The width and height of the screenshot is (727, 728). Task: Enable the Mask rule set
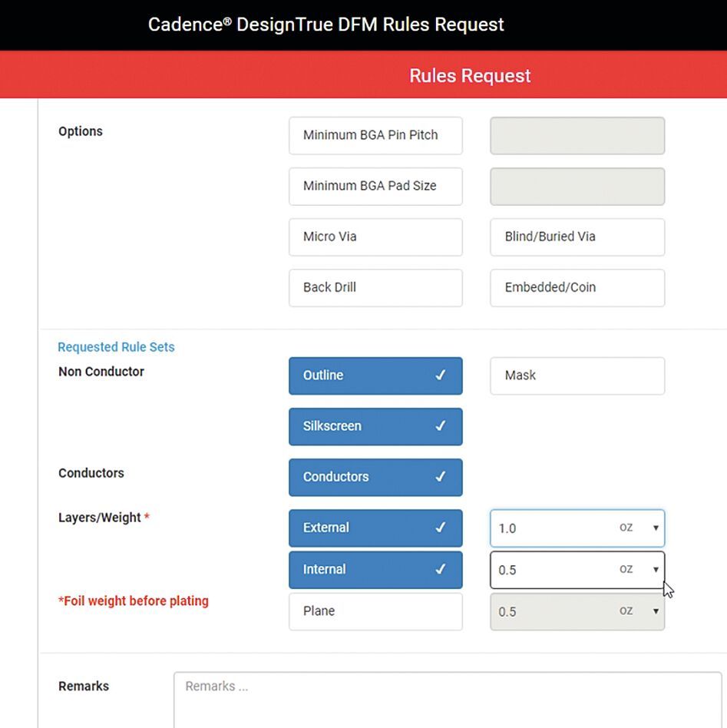click(577, 376)
